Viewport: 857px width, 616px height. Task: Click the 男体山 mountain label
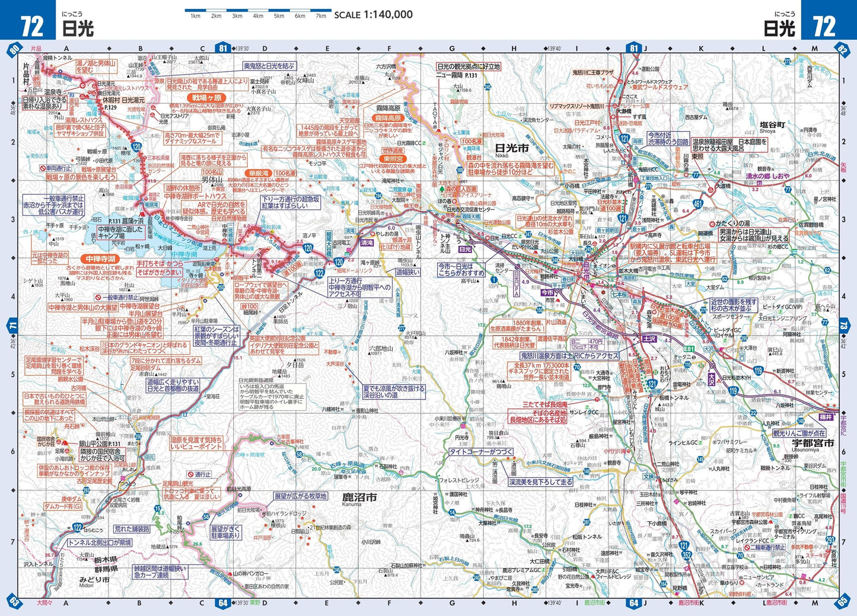(x=211, y=178)
